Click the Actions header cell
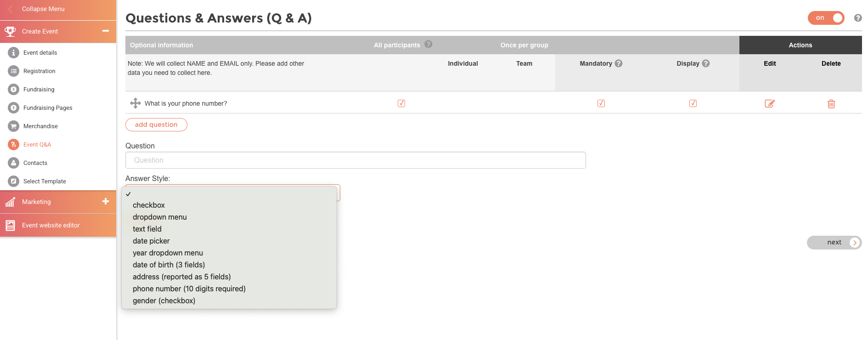The image size is (868, 340). tap(800, 45)
